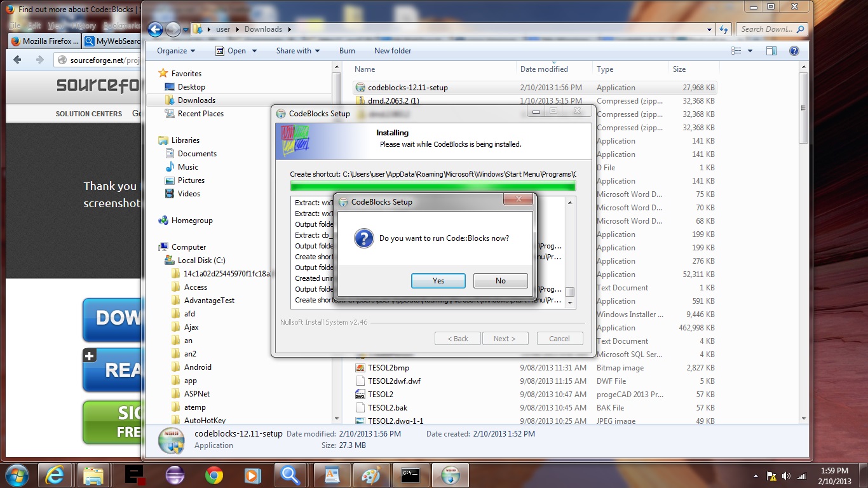Image resolution: width=868 pixels, height=488 pixels.
Task: Click SOLUTION CENTERS on SourceForge page
Action: (89, 114)
